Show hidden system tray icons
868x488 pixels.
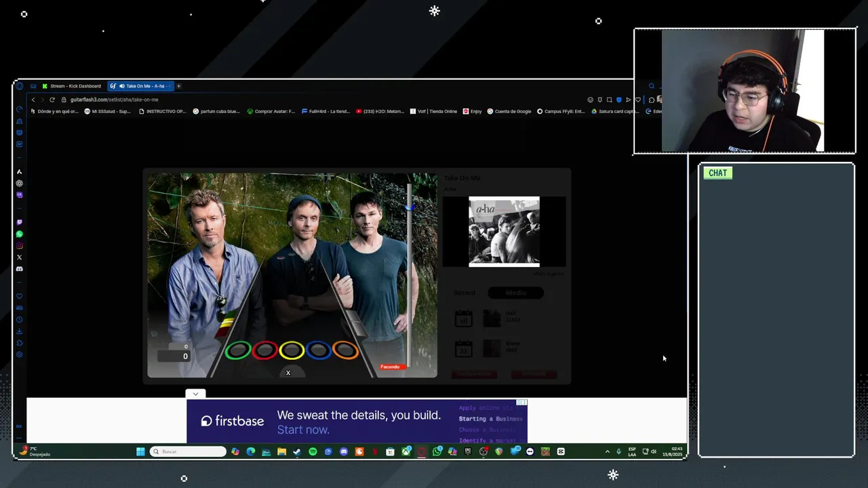click(x=607, y=451)
